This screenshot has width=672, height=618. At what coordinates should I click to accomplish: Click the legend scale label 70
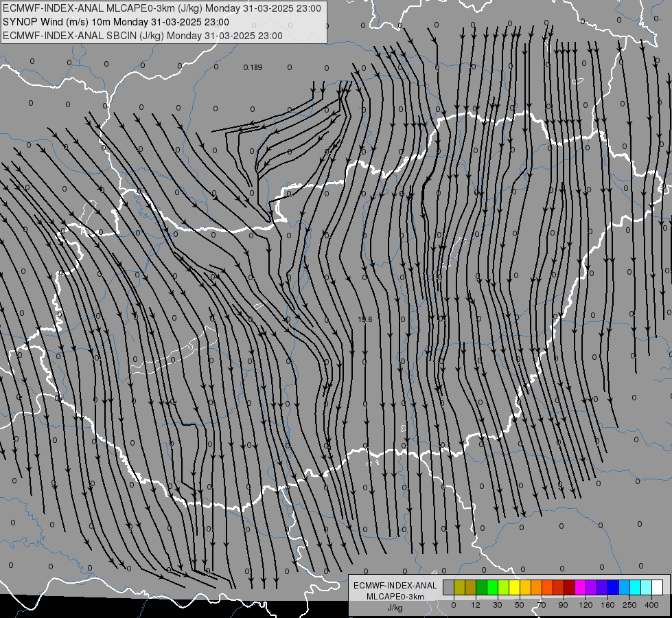point(542,605)
